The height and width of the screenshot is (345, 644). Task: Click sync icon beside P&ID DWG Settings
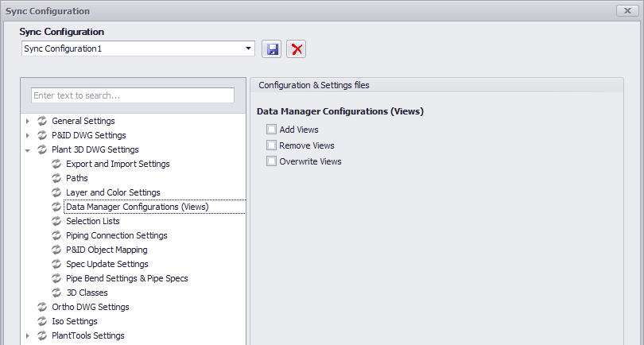[x=42, y=135]
